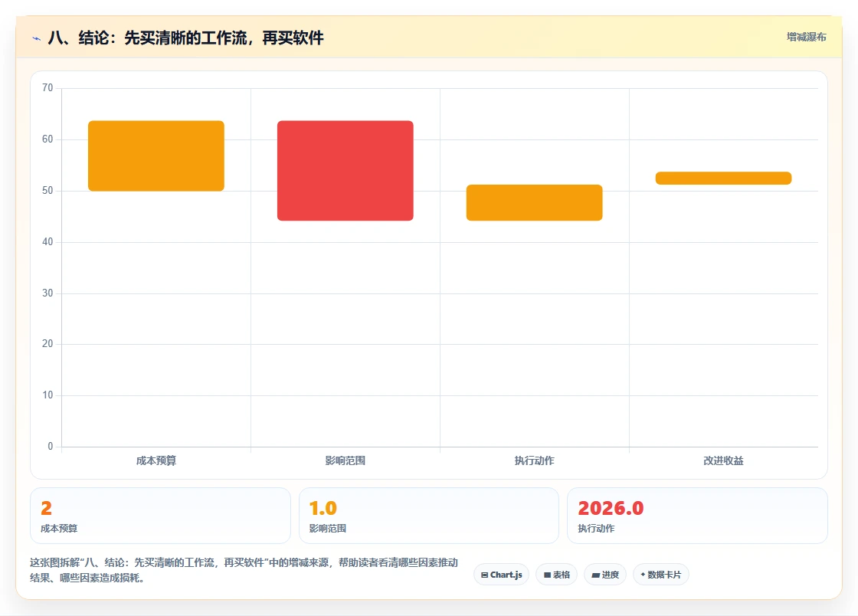The image size is (858, 616).
Task: Click the y-axis label 40
Action: point(47,241)
